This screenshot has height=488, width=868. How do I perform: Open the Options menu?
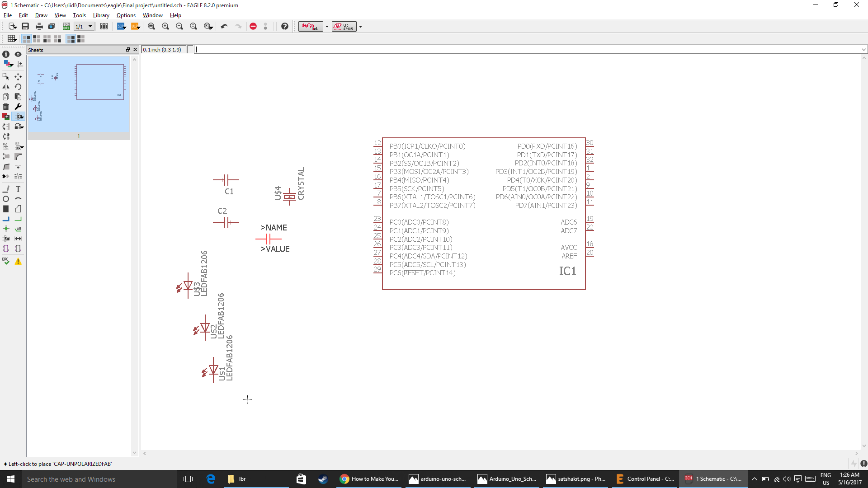[x=126, y=15]
